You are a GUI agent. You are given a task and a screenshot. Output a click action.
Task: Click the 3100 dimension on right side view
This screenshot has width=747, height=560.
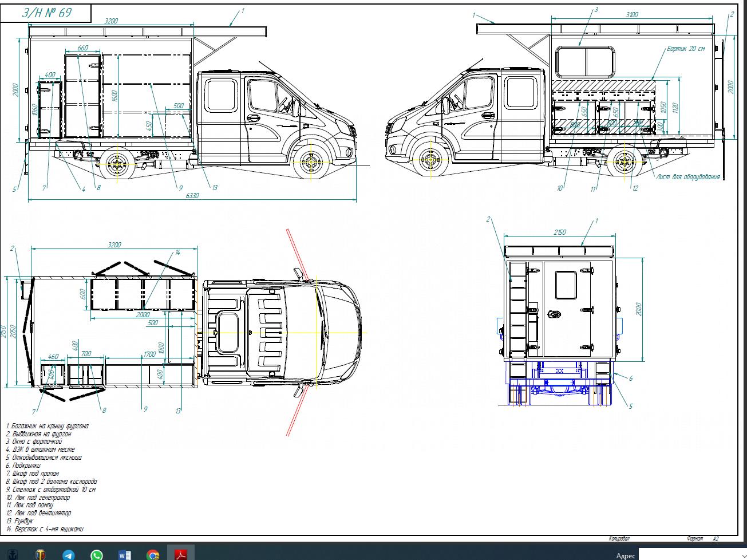(631, 14)
